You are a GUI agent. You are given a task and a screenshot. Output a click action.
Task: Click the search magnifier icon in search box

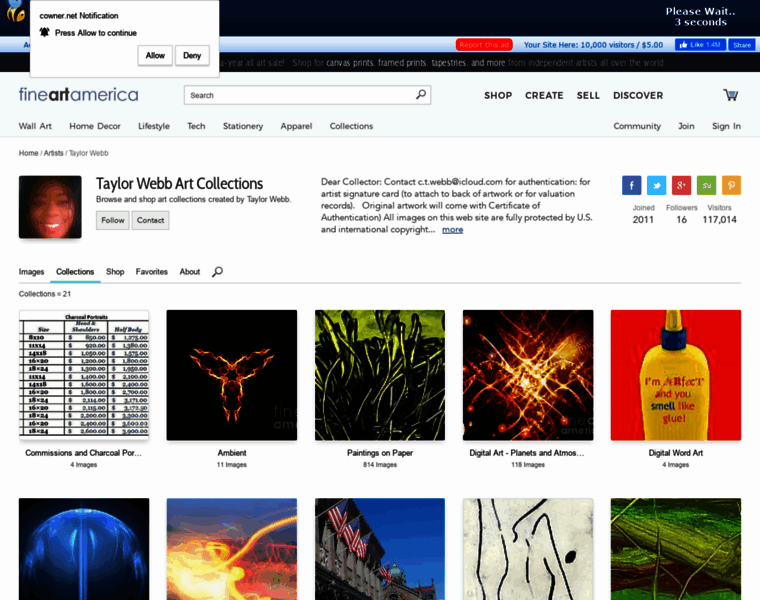point(421,95)
